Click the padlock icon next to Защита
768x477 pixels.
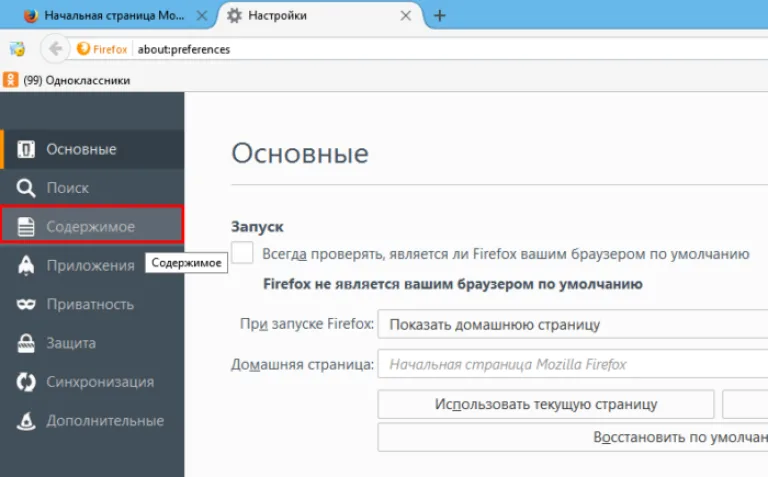(x=26, y=343)
